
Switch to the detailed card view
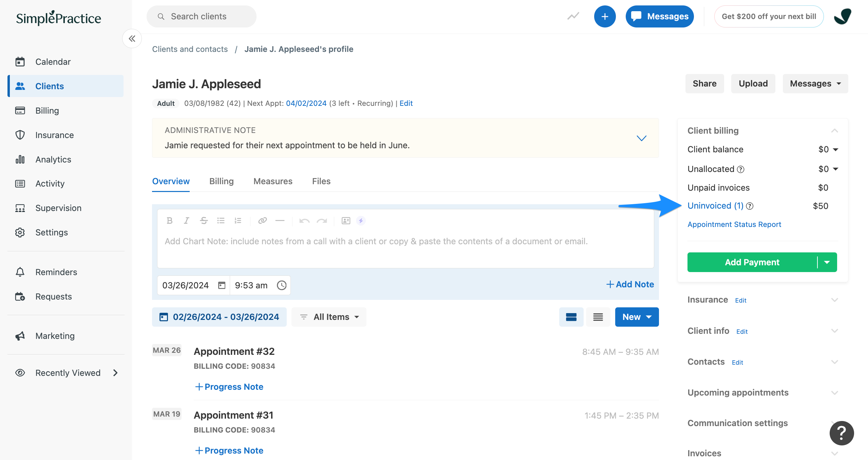coord(571,317)
